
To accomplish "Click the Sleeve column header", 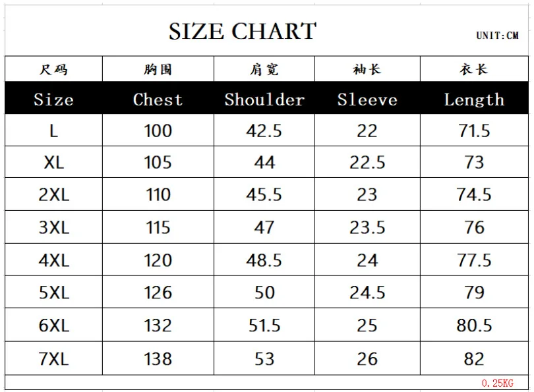I will tap(367, 99).
